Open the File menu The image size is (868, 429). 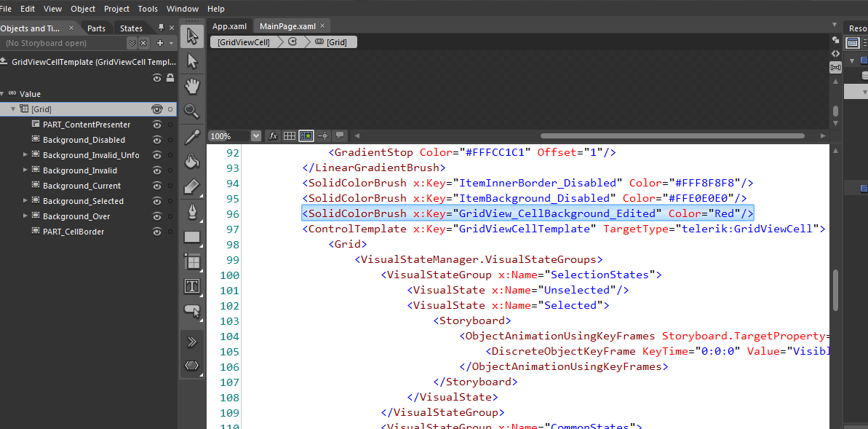point(6,9)
